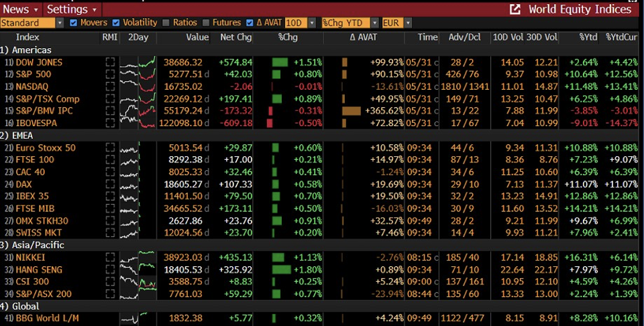Toggle RMI box for DOW JONES
644x326 pixels.
point(109,62)
